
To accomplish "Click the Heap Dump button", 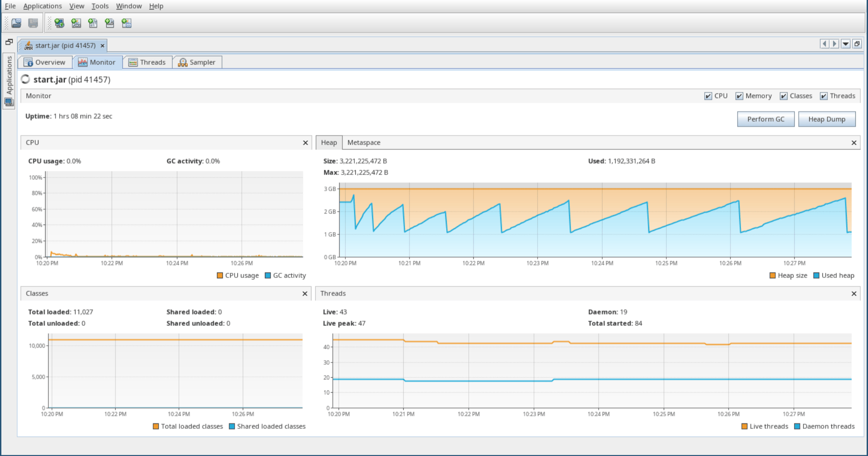I will pos(826,119).
